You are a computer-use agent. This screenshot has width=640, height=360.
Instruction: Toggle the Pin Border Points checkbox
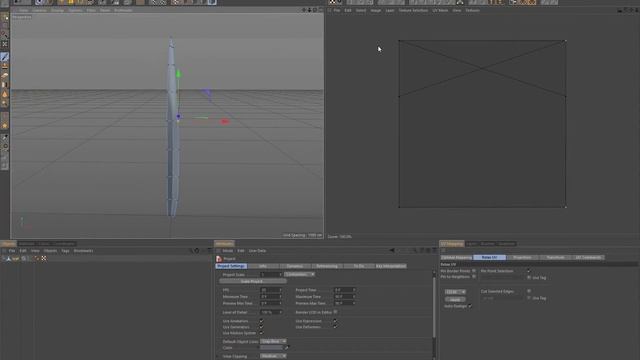pos(474,271)
